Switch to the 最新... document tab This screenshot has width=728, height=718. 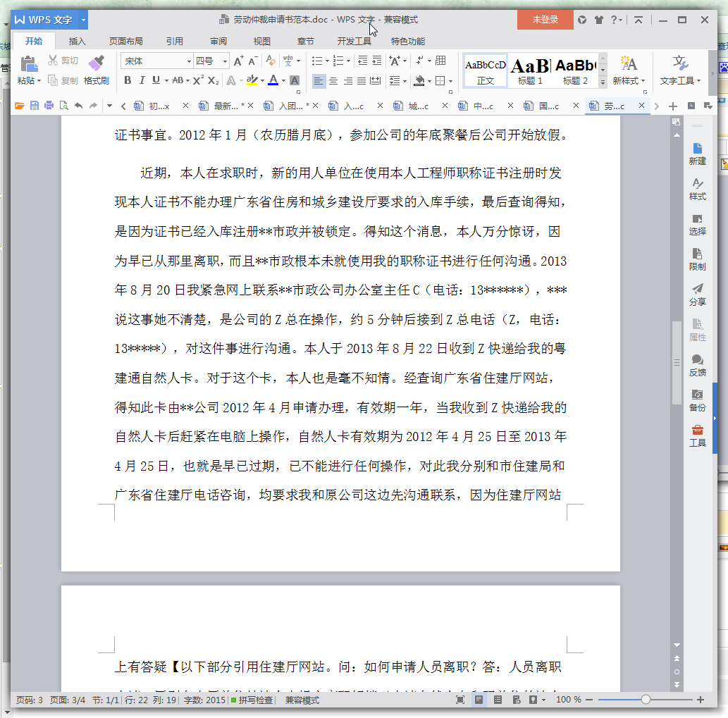point(226,106)
